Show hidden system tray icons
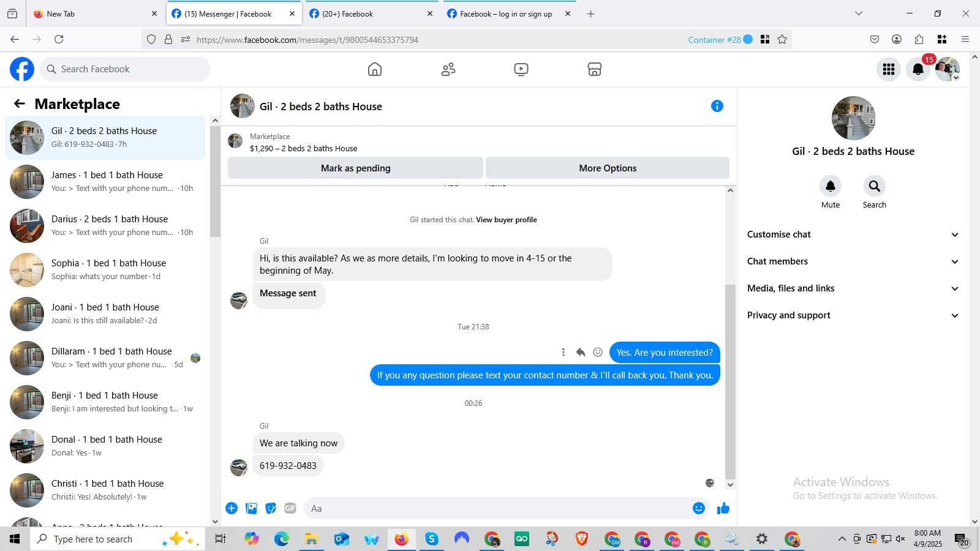Screen dimensions: 980x551 point(842,539)
